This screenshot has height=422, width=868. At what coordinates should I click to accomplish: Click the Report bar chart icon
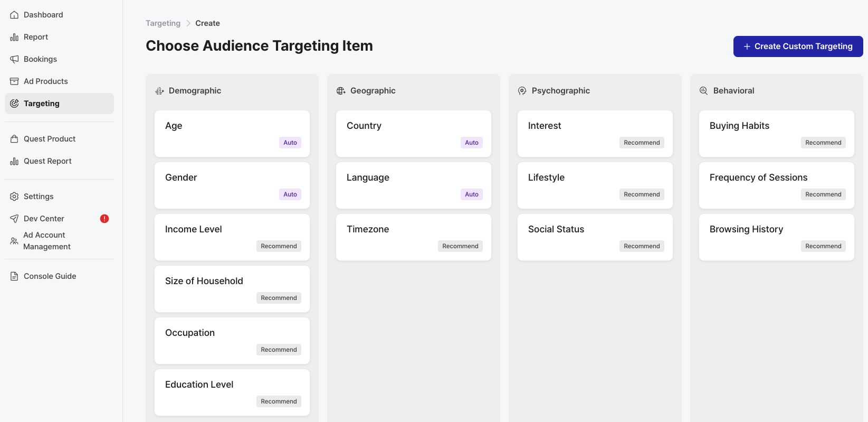point(14,37)
